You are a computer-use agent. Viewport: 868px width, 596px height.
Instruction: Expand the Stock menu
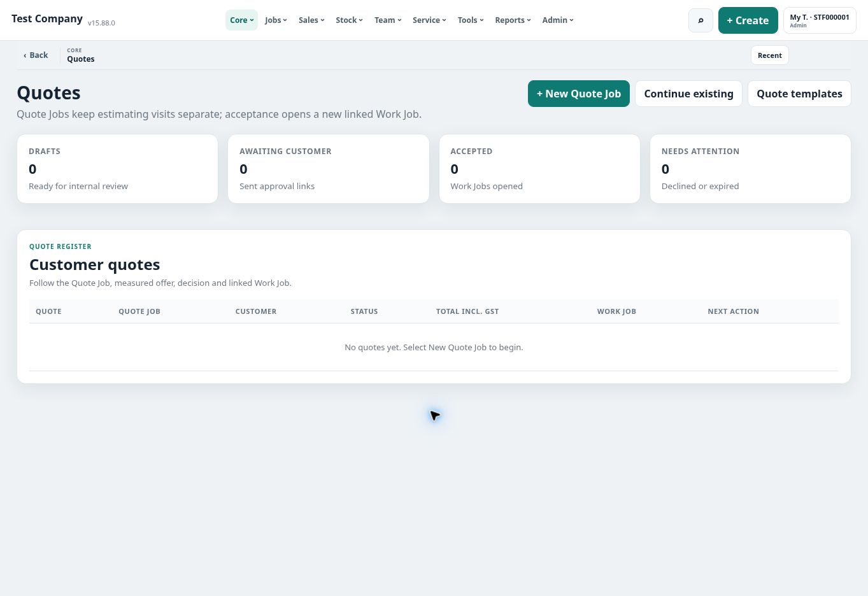(349, 20)
